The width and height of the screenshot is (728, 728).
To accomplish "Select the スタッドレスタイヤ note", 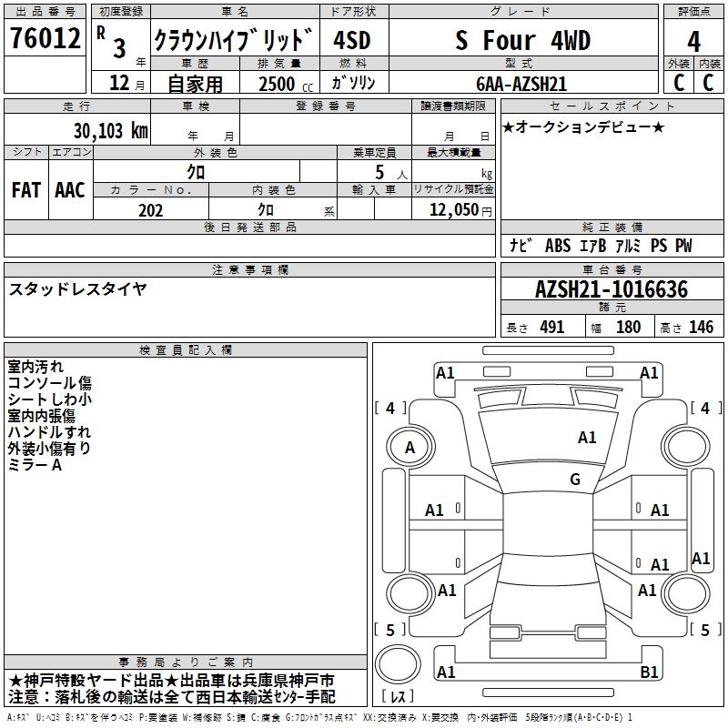I will click(x=77, y=289).
